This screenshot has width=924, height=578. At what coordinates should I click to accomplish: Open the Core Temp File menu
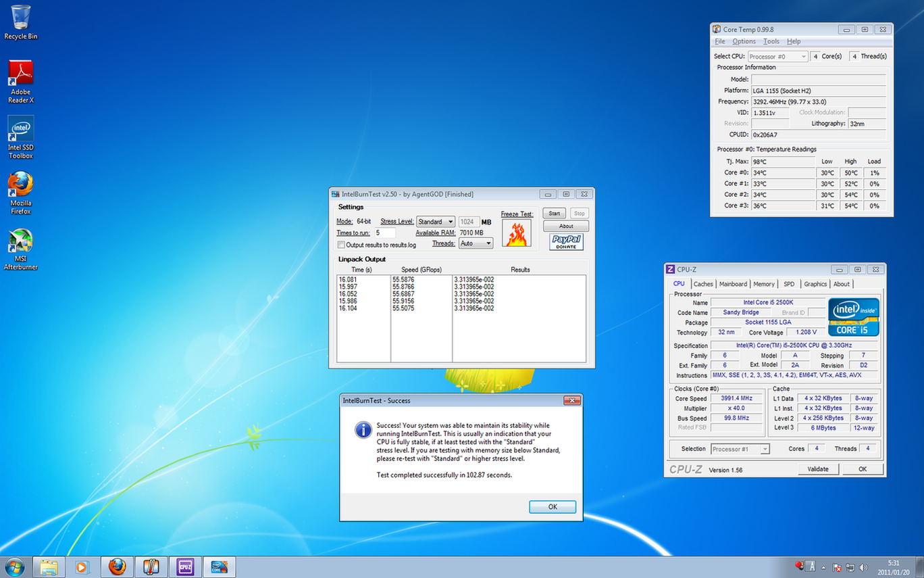coord(720,41)
